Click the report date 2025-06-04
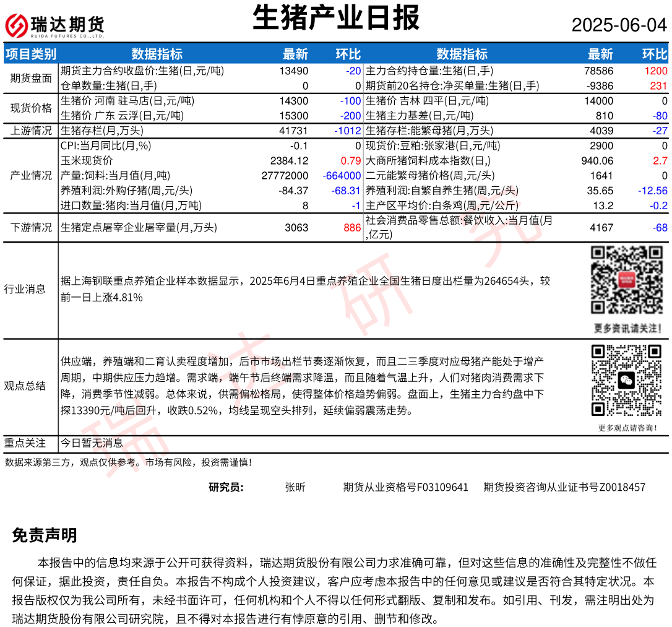The width and height of the screenshot is (672, 627). (x=619, y=25)
